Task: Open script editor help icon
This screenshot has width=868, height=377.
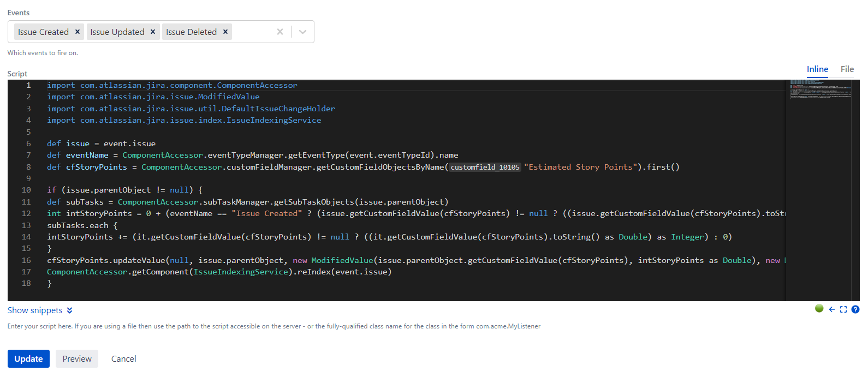Action: pos(855,309)
